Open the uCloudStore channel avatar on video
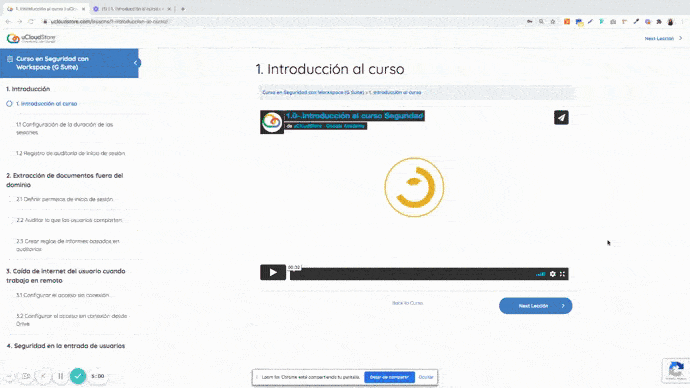The width and height of the screenshot is (690, 388). [x=272, y=122]
